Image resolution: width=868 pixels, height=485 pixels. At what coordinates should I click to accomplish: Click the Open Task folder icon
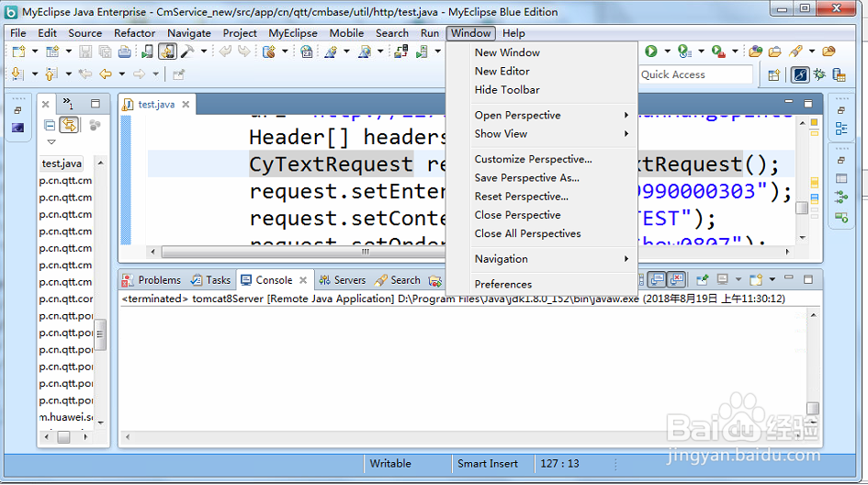(775, 51)
